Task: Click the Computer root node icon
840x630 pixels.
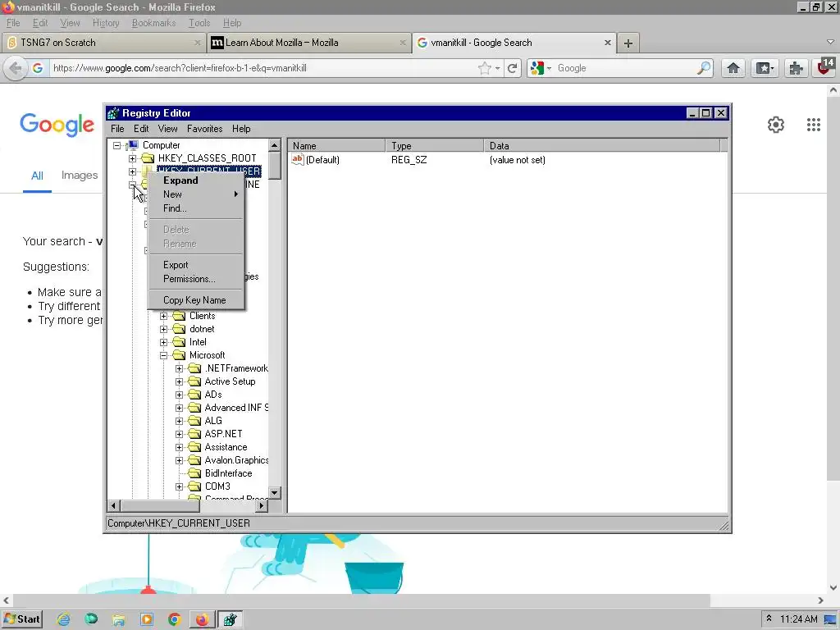Action: pos(133,145)
